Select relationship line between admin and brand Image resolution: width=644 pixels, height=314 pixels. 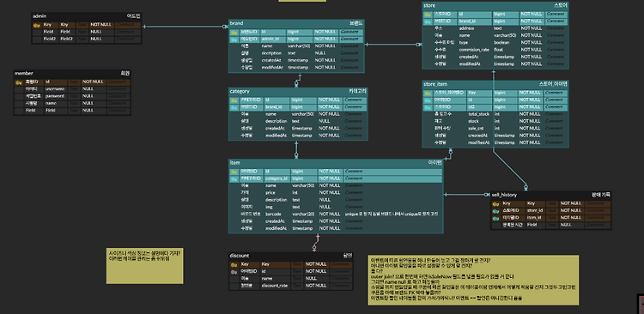click(x=185, y=27)
